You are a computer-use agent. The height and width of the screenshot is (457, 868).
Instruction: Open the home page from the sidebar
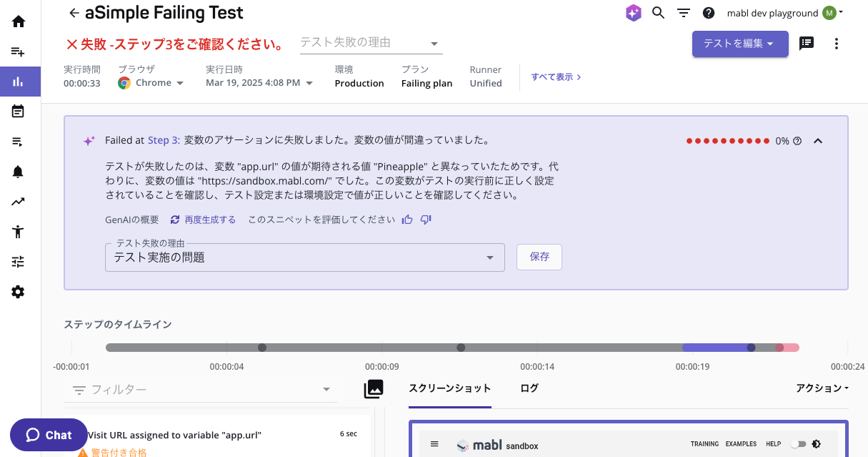19,21
